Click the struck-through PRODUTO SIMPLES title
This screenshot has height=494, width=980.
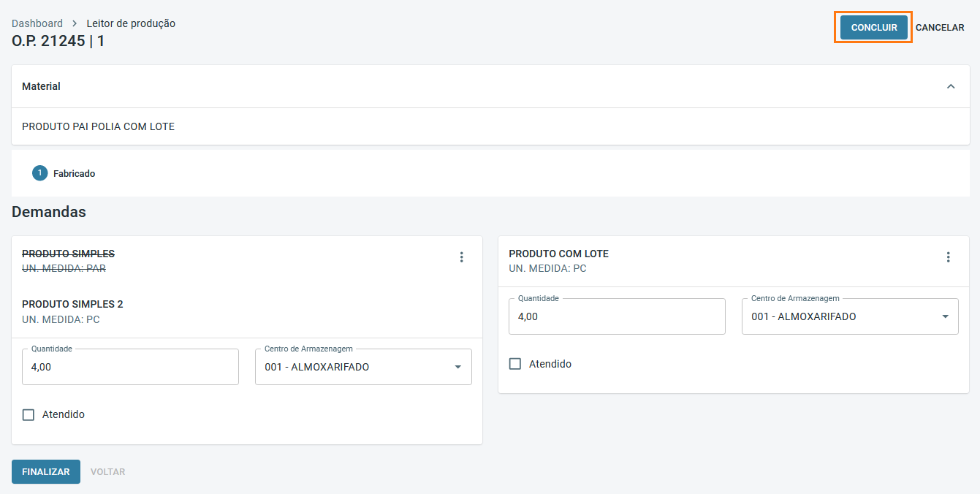coord(68,254)
